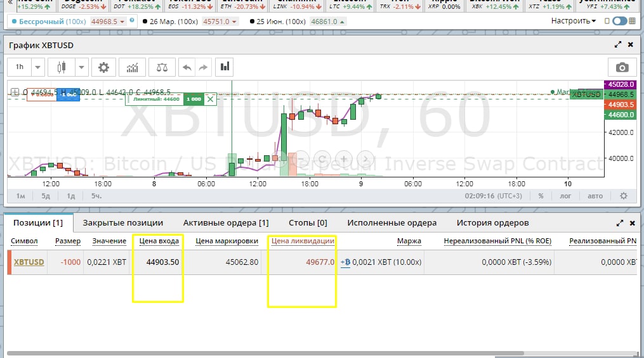Click position size value -1000
This screenshot has width=644, height=358.
[70, 262]
